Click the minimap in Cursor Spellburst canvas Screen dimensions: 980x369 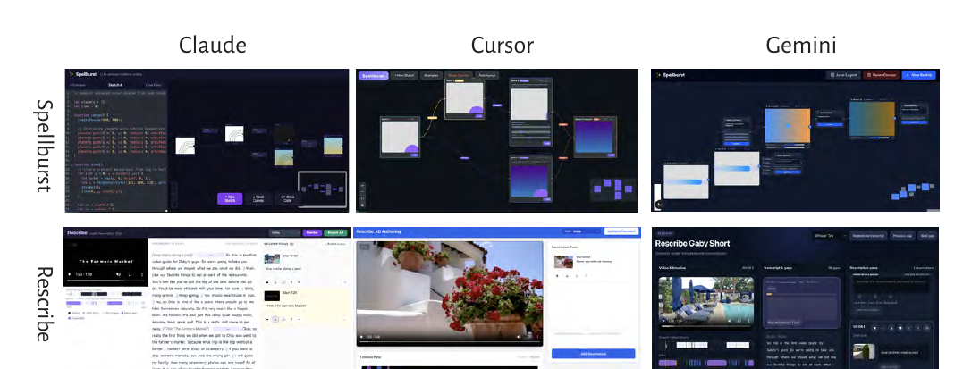pos(612,189)
